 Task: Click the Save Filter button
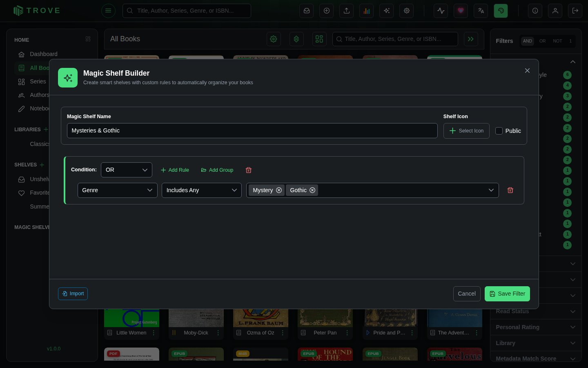pos(507,294)
